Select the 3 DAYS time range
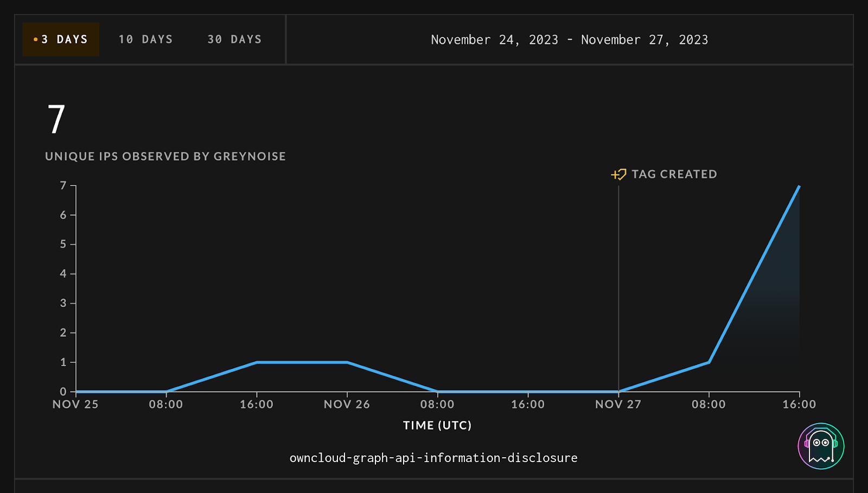The height and width of the screenshot is (493, 868). pyautogui.click(x=61, y=39)
